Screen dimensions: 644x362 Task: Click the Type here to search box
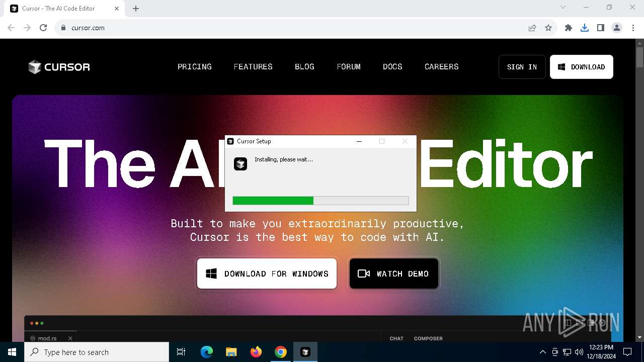pyautogui.click(x=97, y=352)
